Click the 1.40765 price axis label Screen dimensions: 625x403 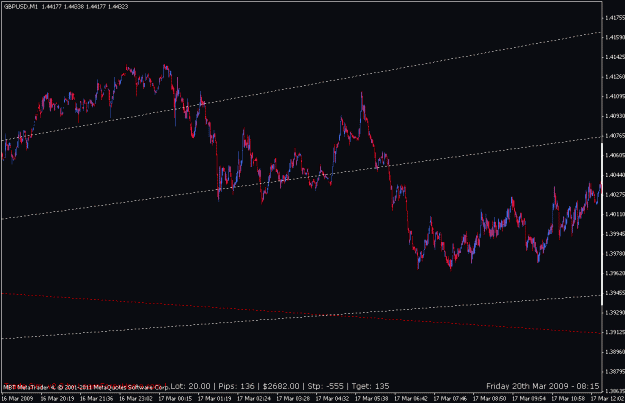615,136
